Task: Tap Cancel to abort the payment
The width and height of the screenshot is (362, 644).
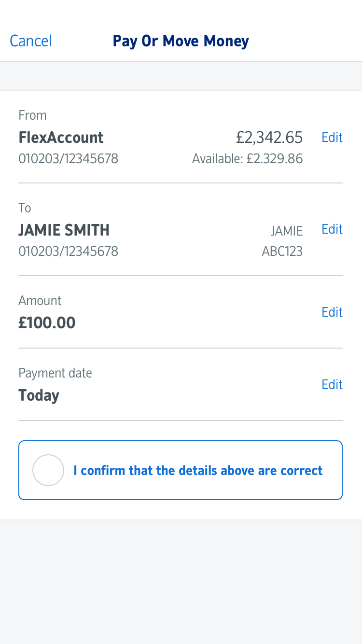Action: click(x=31, y=41)
